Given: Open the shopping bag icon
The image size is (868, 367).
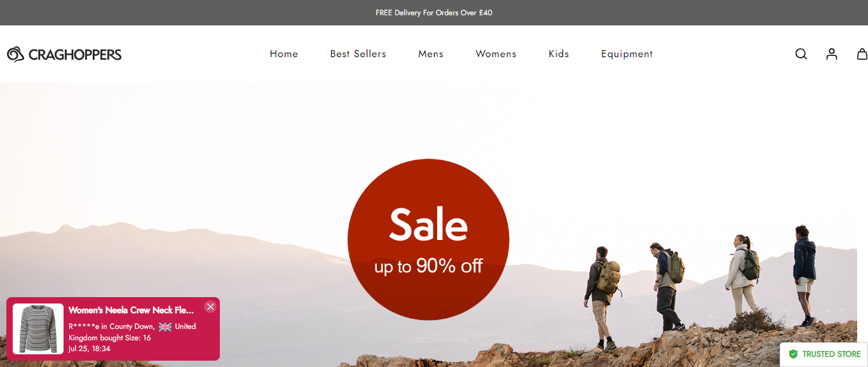Looking at the screenshot, I should pos(862,54).
